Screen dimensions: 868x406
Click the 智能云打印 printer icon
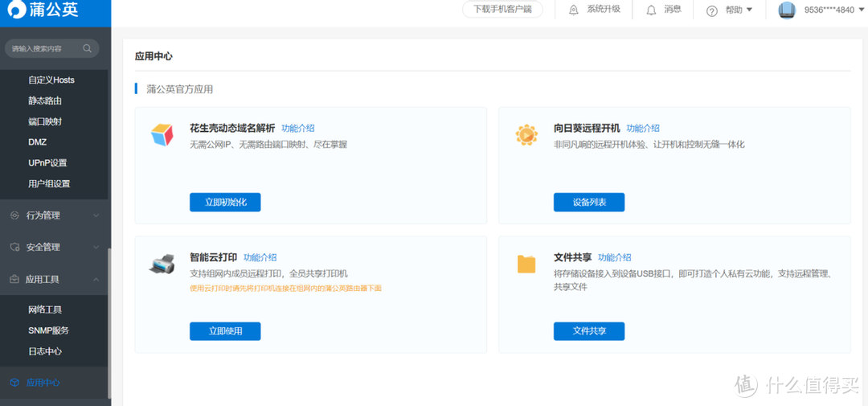point(162,265)
